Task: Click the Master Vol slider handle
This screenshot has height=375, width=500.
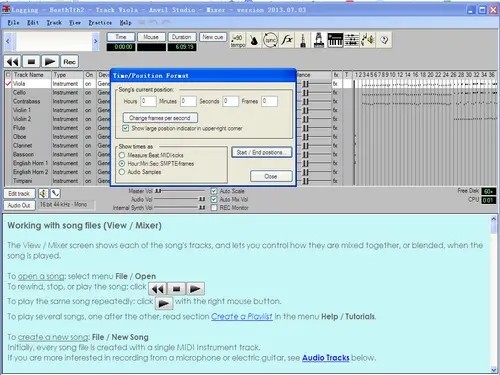Action: (158, 191)
